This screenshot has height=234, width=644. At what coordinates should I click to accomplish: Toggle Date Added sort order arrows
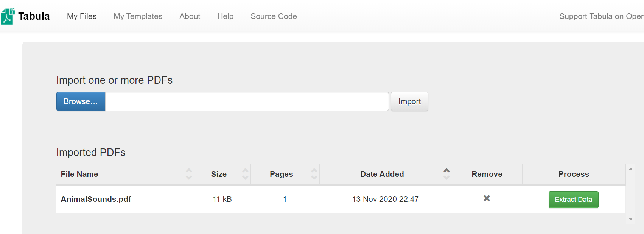[446, 174]
